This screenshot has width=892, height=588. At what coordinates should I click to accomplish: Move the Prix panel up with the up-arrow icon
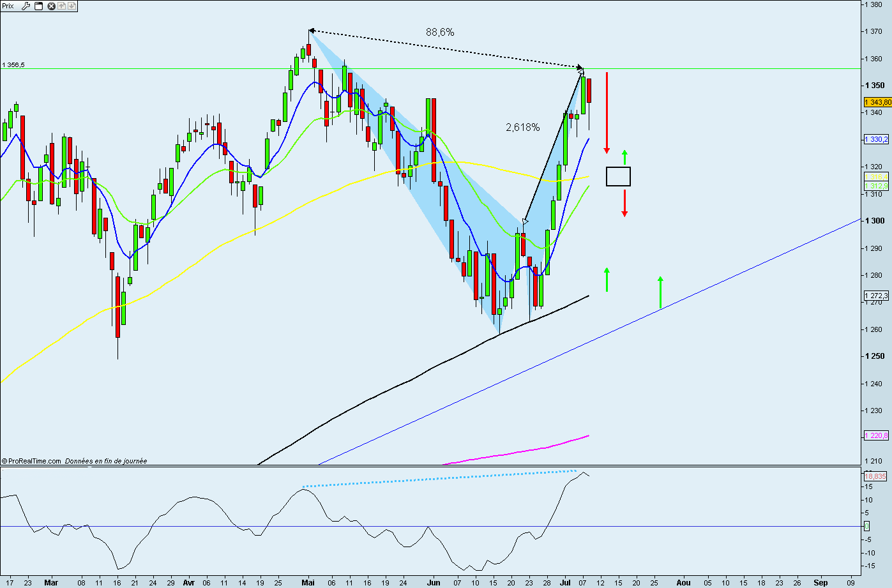[x=62, y=6]
